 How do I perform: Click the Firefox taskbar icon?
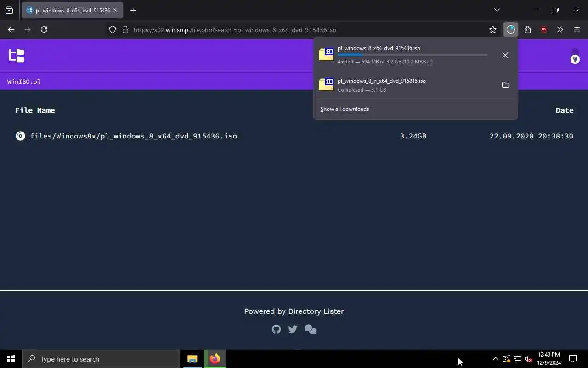pos(215,359)
